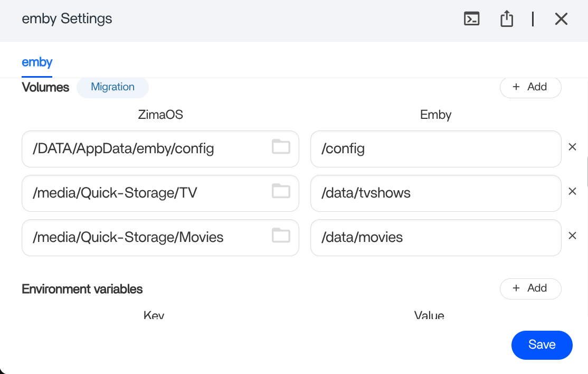Viewport: 588px width, 374px height.
Task: Add a new environment variable
Action: click(x=530, y=288)
